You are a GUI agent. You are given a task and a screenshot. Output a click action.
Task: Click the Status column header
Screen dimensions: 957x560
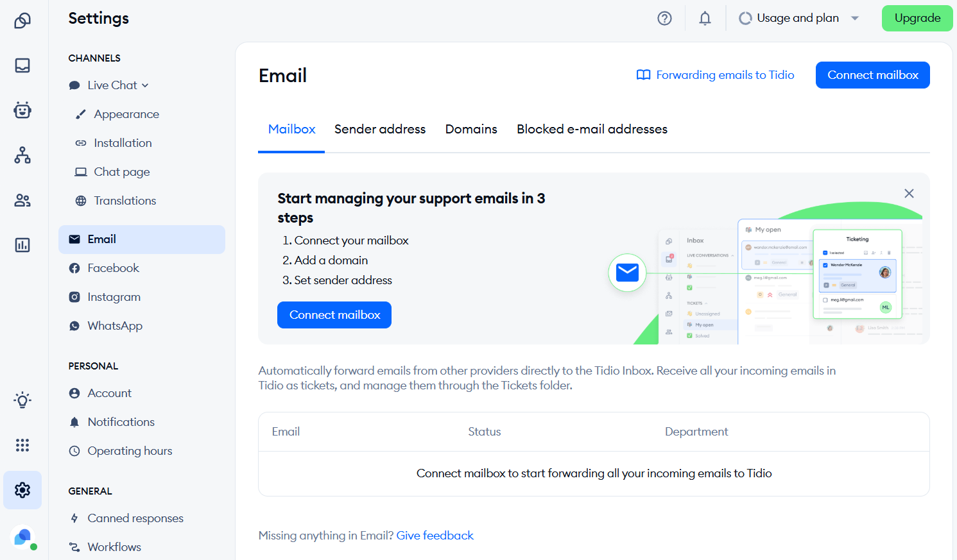485,432
